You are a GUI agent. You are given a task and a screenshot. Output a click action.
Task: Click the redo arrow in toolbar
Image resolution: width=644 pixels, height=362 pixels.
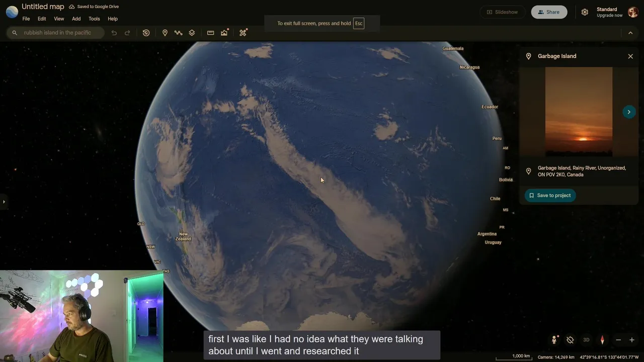(x=127, y=33)
